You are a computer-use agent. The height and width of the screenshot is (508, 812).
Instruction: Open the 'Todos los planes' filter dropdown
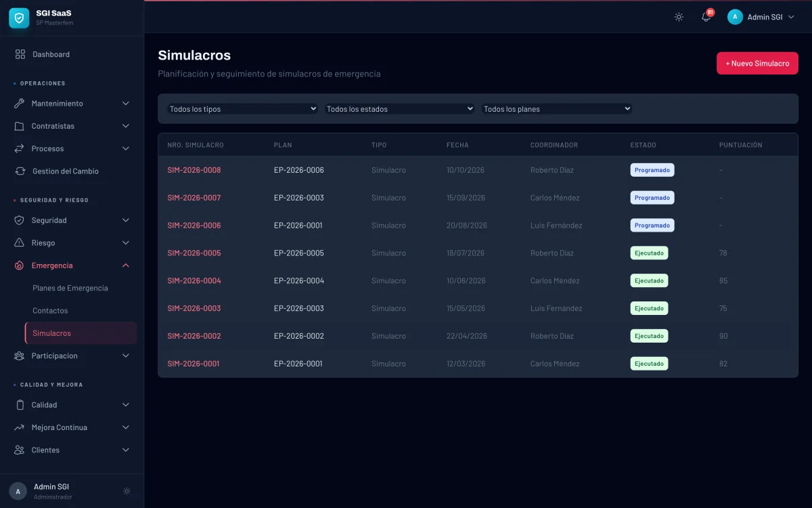point(556,109)
